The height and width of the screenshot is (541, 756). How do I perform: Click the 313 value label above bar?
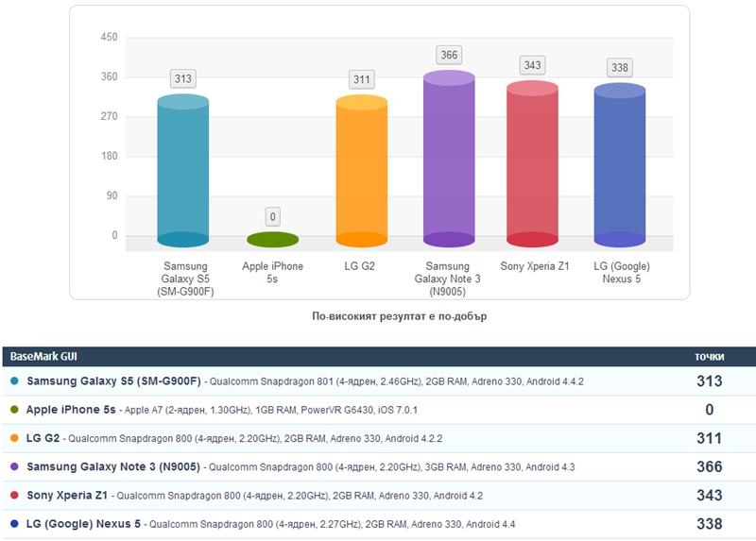(183, 78)
